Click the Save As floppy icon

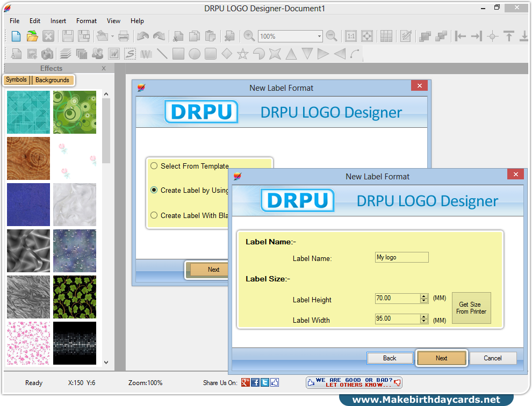(x=84, y=36)
